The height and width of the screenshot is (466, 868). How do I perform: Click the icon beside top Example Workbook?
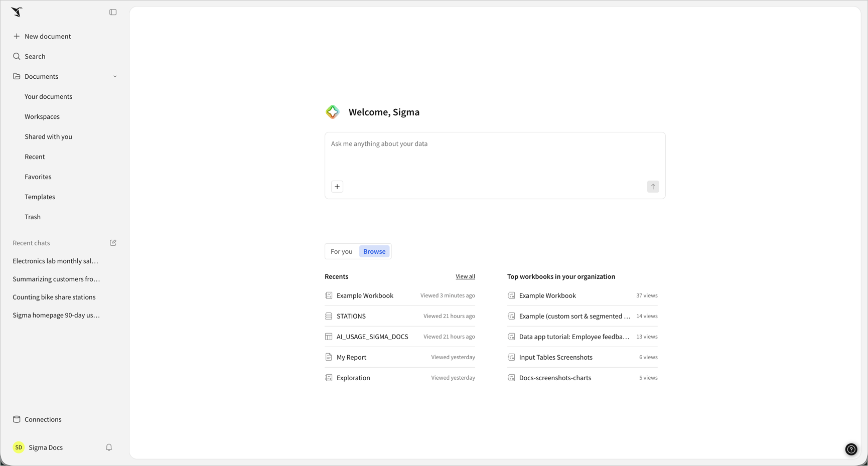(x=511, y=295)
